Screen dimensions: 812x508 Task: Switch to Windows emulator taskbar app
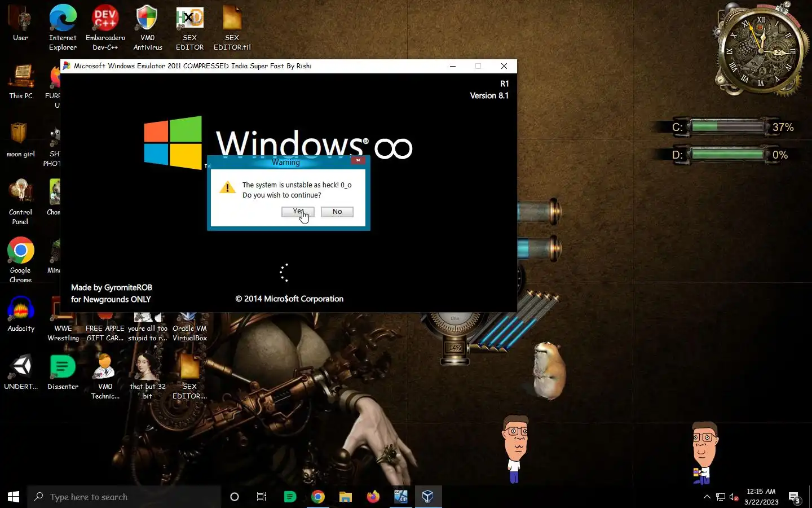tap(401, 497)
